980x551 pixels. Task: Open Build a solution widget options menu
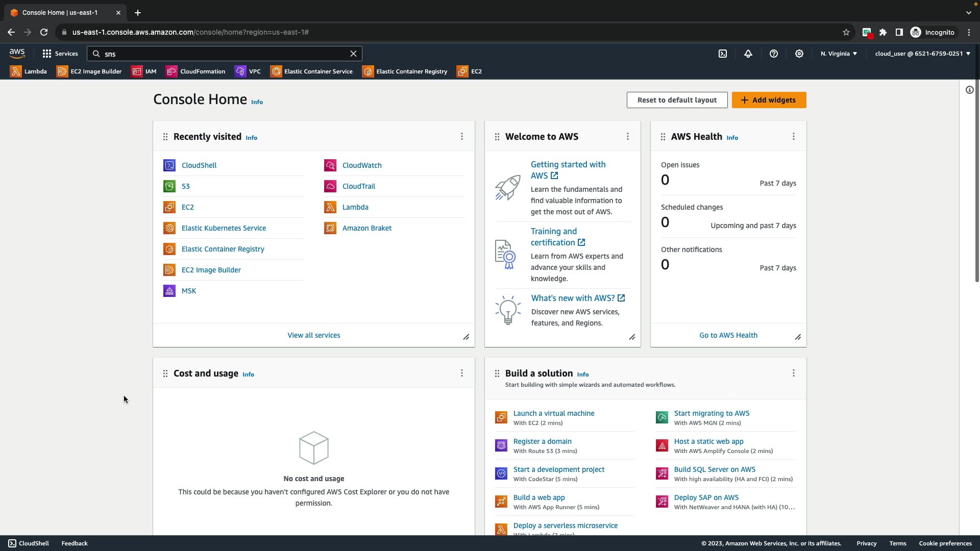(794, 373)
